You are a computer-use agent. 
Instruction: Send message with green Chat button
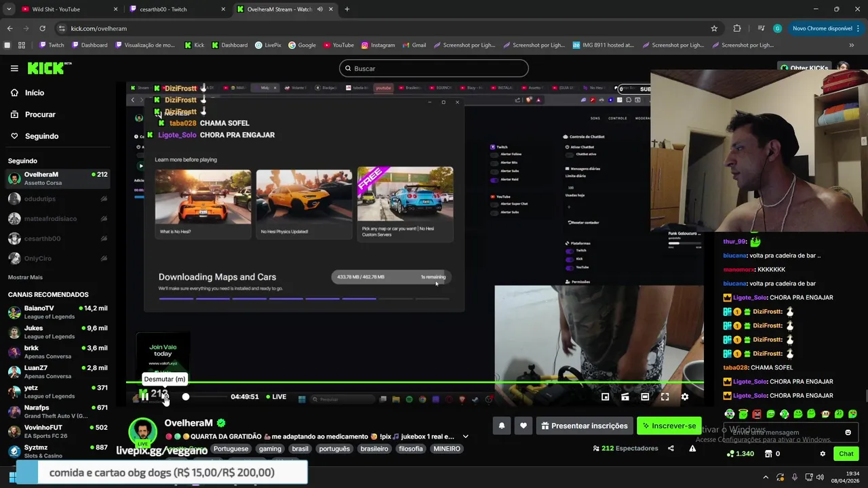point(846,454)
